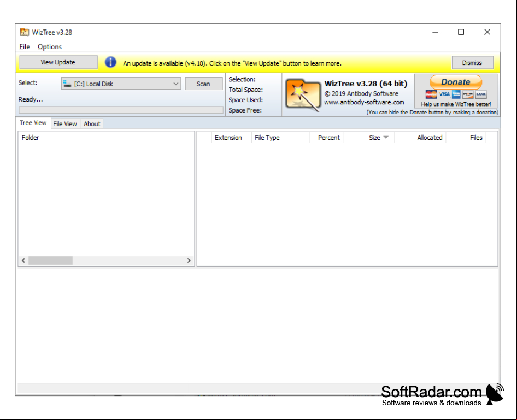Maximize the WizTree window

pos(461,32)
